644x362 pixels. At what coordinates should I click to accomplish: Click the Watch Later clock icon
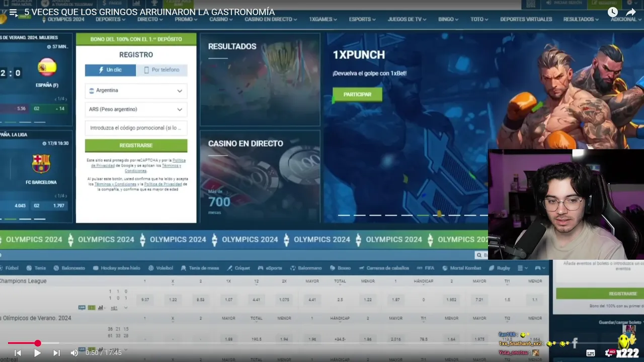tap(612, 12)
